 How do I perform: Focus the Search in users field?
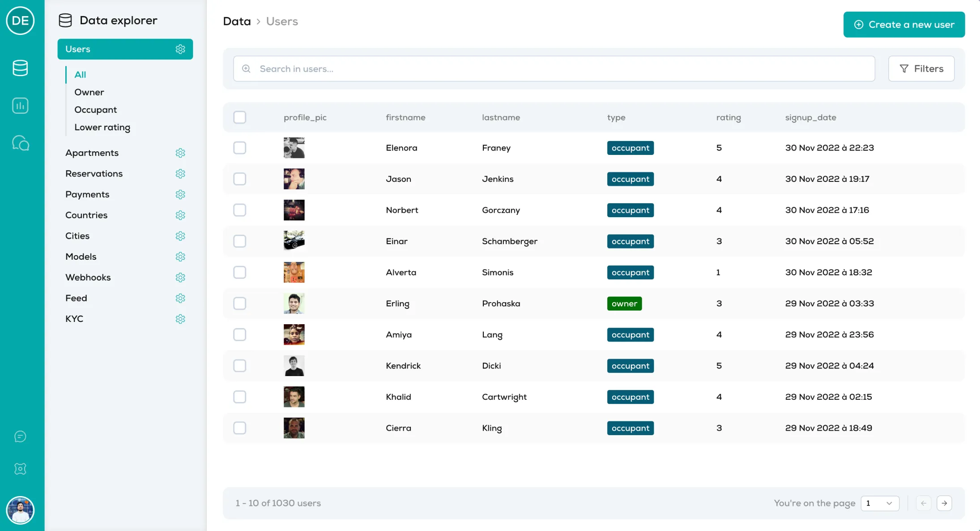554,69
